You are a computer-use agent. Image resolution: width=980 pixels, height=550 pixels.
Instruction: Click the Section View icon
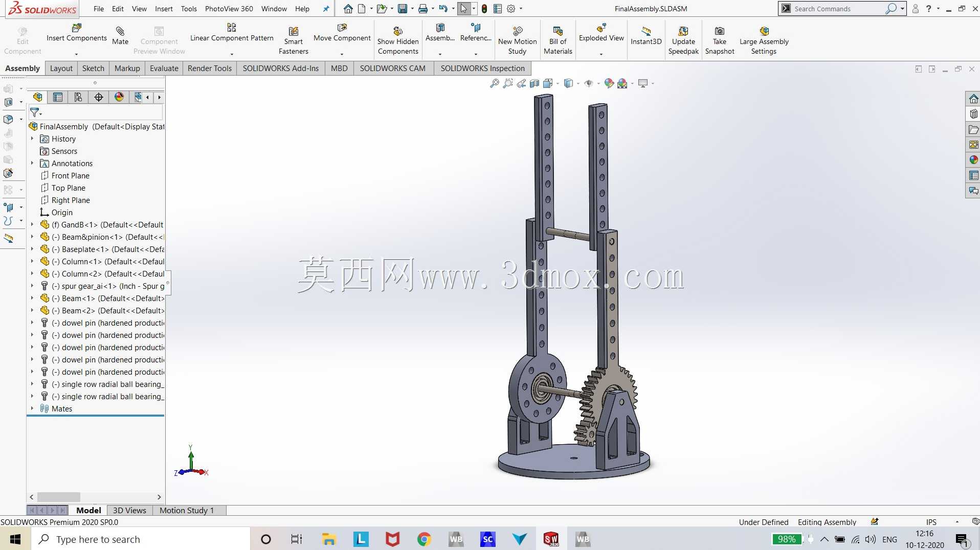(x=534, y=83)
